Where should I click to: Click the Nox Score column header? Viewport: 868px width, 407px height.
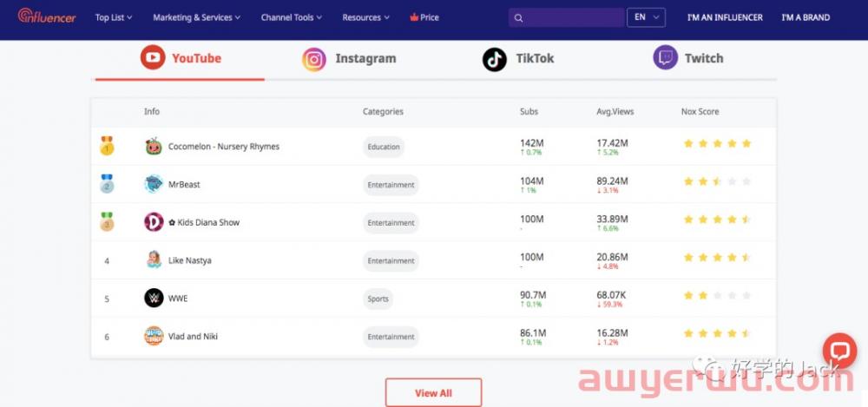coord(700,111)
